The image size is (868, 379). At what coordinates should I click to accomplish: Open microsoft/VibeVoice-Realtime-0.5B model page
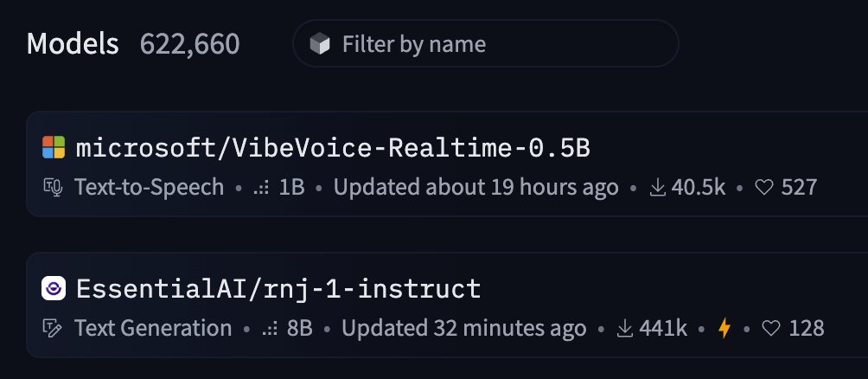coord(333,148)
